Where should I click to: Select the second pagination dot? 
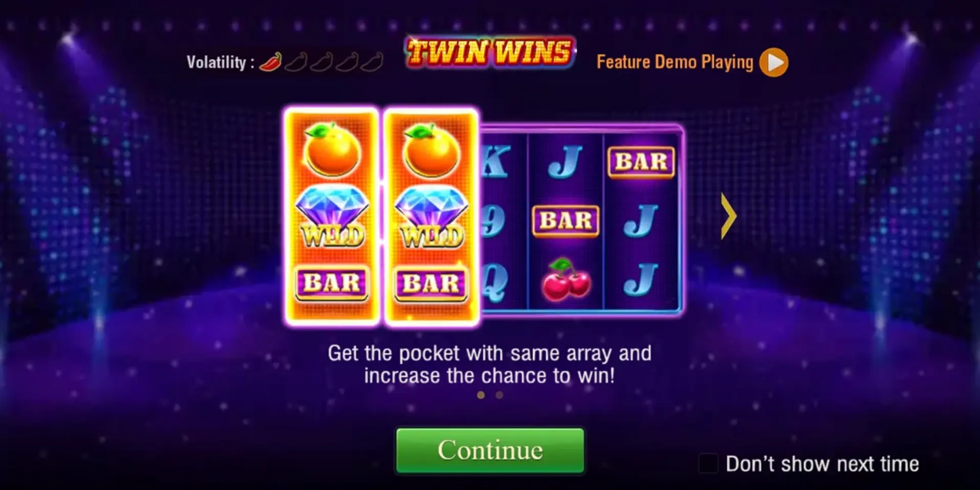(499, 395)
